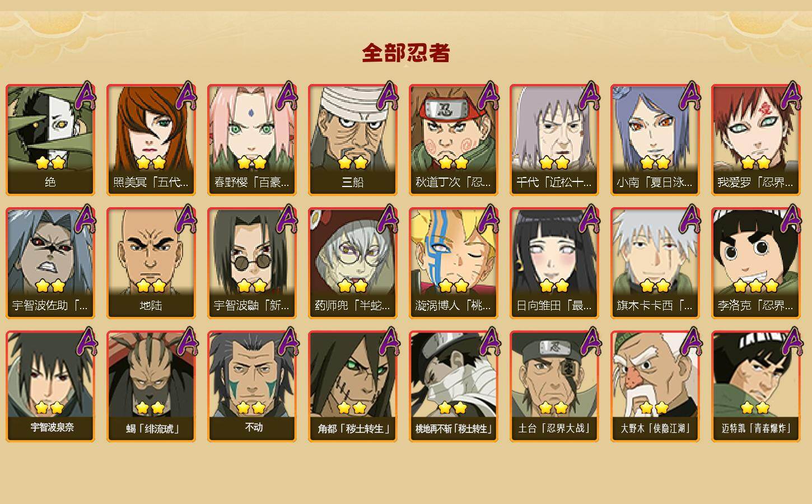Viewport: 812px width, 504px height.
Task: Click the 全部忍者 heading
Action: tap(406, 53)
